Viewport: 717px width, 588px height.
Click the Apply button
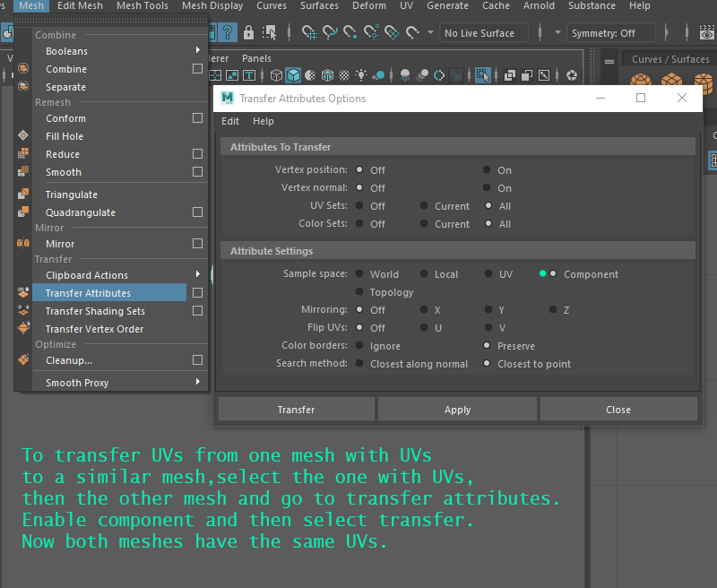point(457,410)
